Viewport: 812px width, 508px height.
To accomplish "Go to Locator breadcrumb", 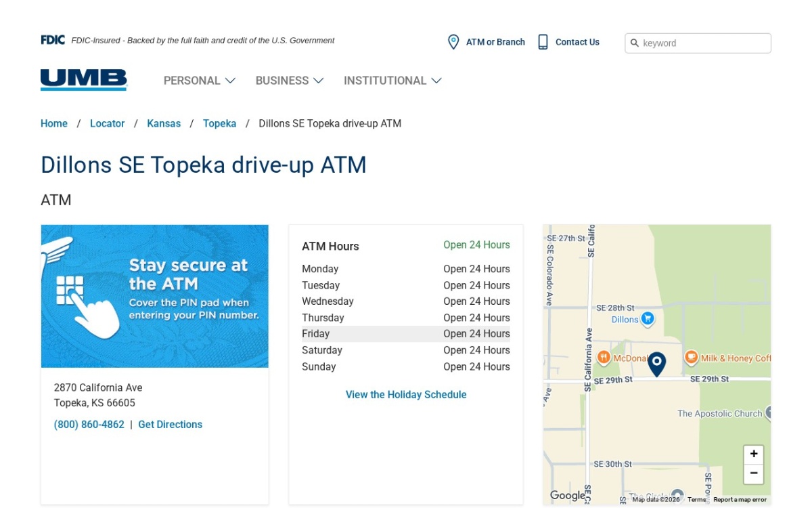I will [x=108, y=123].
